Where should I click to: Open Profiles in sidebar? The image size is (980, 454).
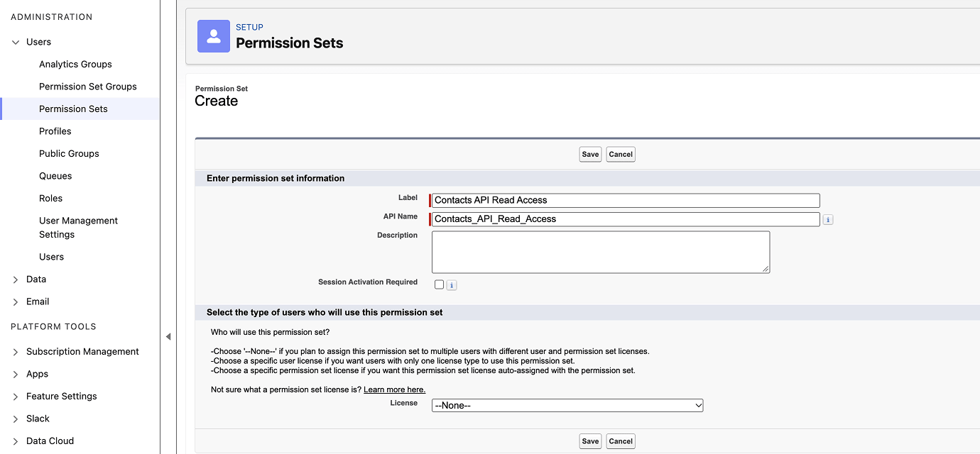coord(55,131)
